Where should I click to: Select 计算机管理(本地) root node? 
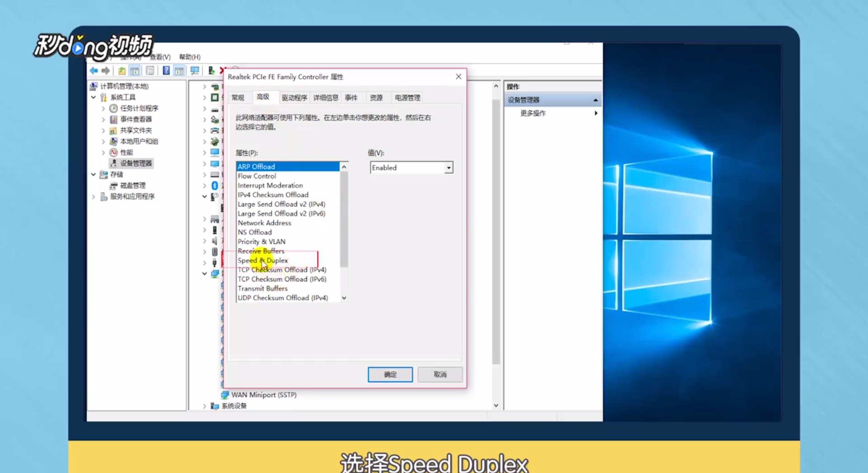(124, 86)
